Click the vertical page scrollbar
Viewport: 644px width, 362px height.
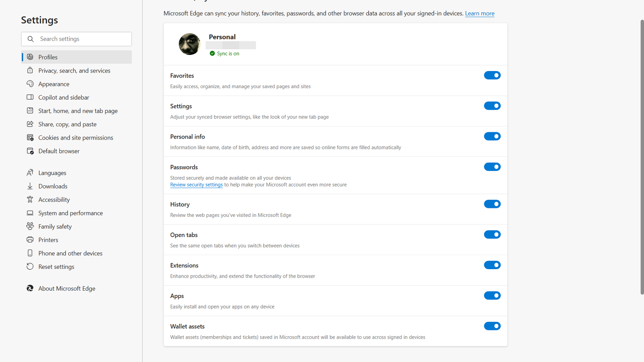click(642, 156)
